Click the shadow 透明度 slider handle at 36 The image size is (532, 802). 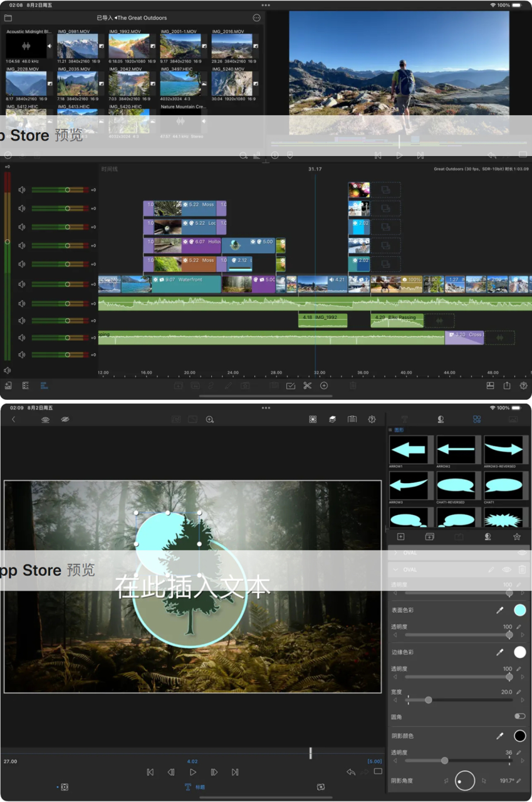pos(444,760)
